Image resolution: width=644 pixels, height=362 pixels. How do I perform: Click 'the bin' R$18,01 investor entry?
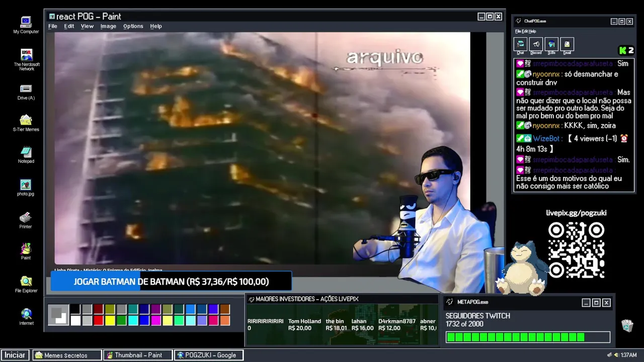coord(336,325)
